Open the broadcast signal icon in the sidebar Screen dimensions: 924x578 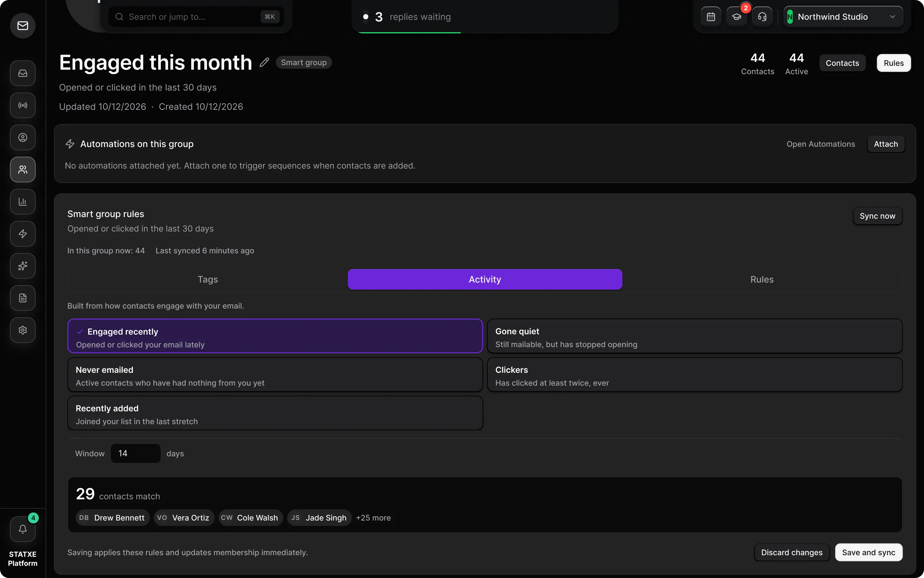click(22, 105)
